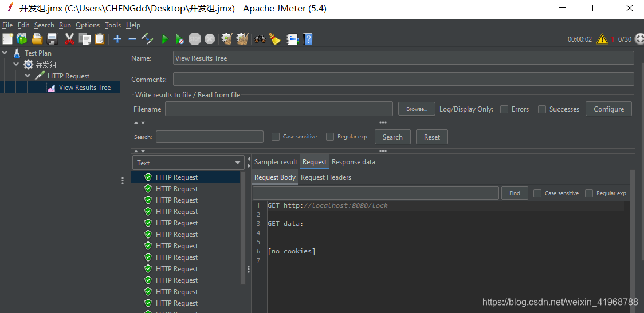Viewport: 644px width, 313px height.
Task: Enable the Successes only checkbox
Action: 542,109
